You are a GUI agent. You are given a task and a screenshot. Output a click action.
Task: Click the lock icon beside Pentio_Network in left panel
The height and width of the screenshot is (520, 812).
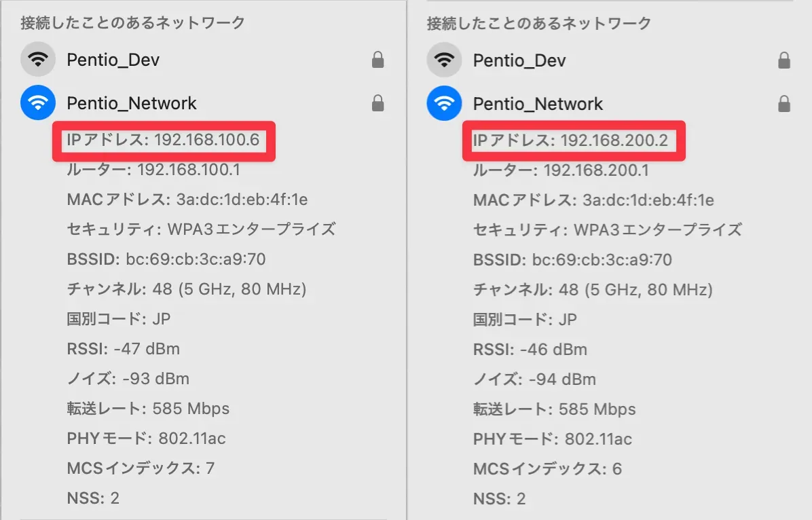pos(378,104)
